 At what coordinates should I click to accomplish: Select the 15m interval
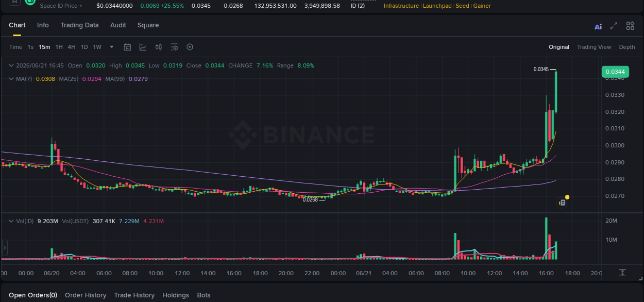pos(44,47)
